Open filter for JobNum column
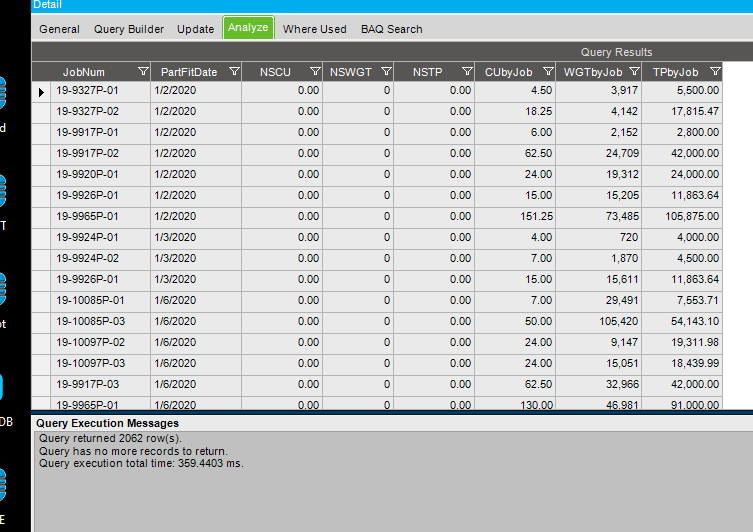Viewport: 753px width, 532px height. [143, 72]
